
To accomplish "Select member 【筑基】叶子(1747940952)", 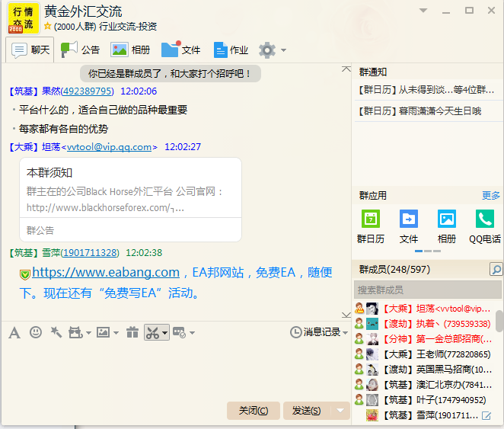I will [424, 400].
